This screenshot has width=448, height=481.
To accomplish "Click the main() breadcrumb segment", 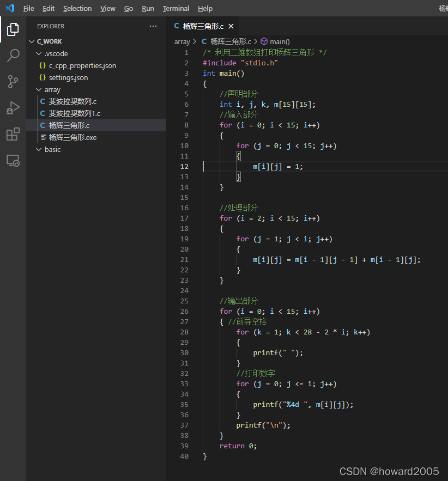I will point(280,42).
